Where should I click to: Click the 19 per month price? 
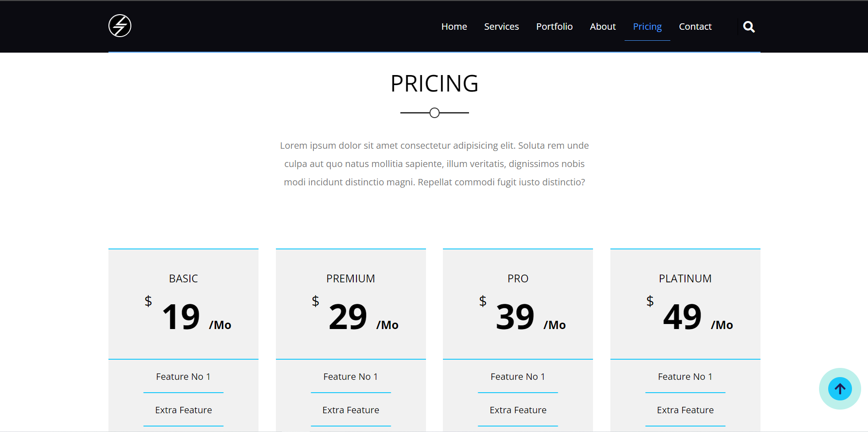click(x=182, y=317)
